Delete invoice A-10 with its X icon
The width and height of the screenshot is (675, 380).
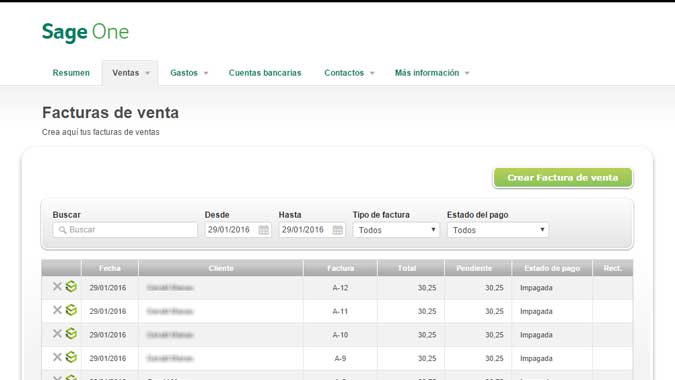pos(57,334)
